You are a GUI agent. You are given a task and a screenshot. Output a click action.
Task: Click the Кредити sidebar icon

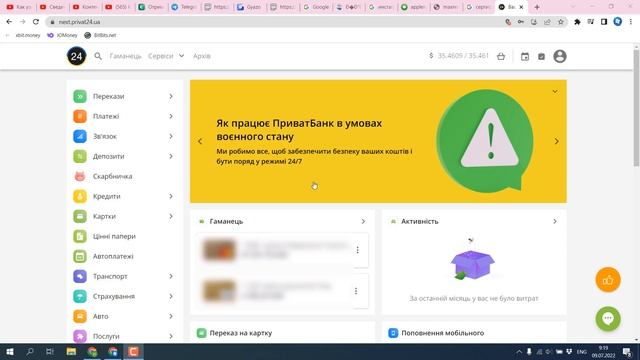(x=80, y=196)
